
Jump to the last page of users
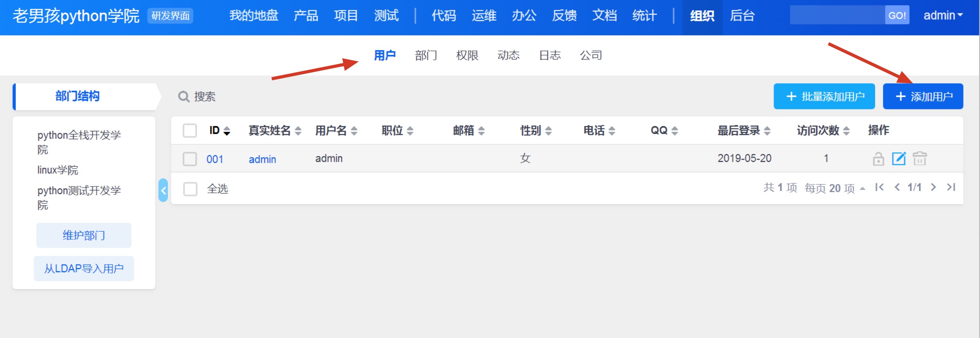(x=951, y=187)
